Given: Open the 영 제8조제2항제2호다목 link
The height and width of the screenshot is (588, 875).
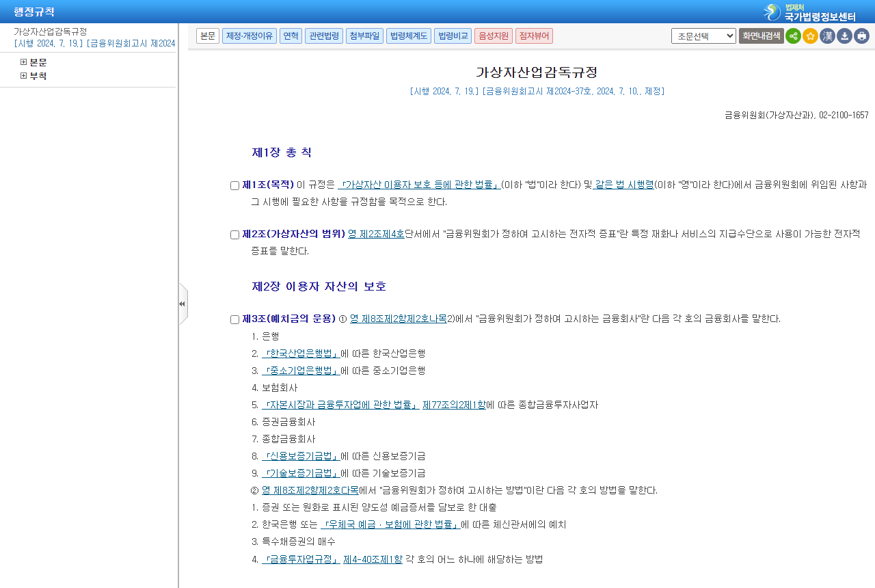Looking at the screenshot, I should coord(310,490).
